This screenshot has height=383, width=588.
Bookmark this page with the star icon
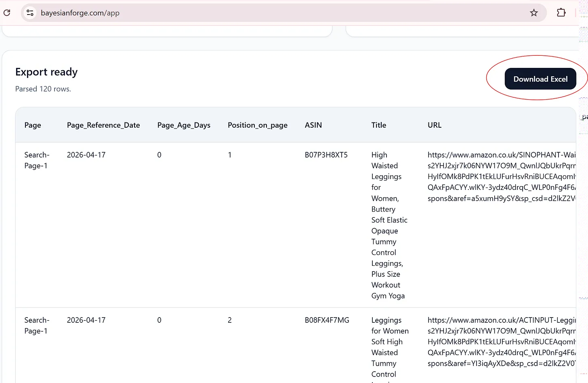click(533, 13)
